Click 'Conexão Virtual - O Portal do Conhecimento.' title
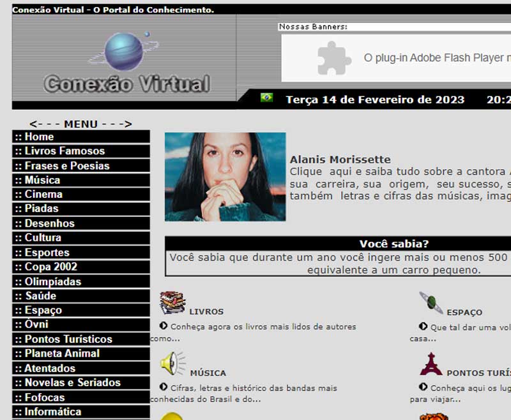 tap(113, 10)
